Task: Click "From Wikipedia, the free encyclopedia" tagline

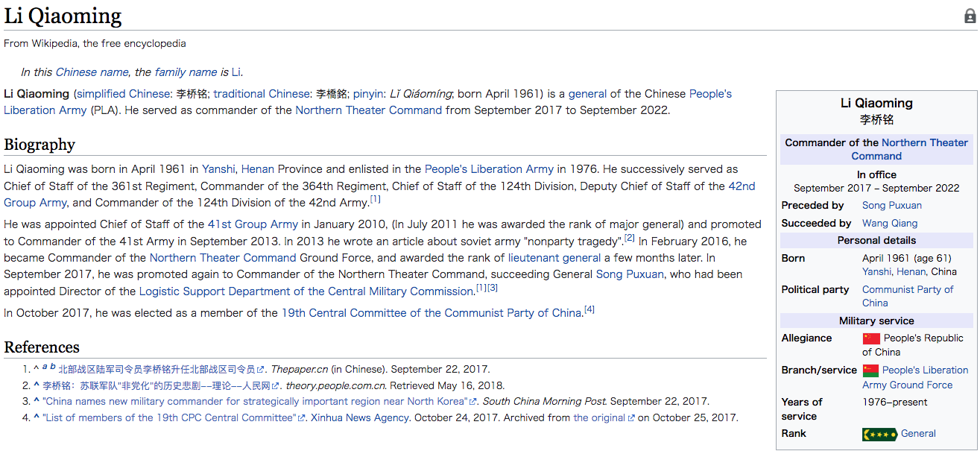Action: point(95,43)
